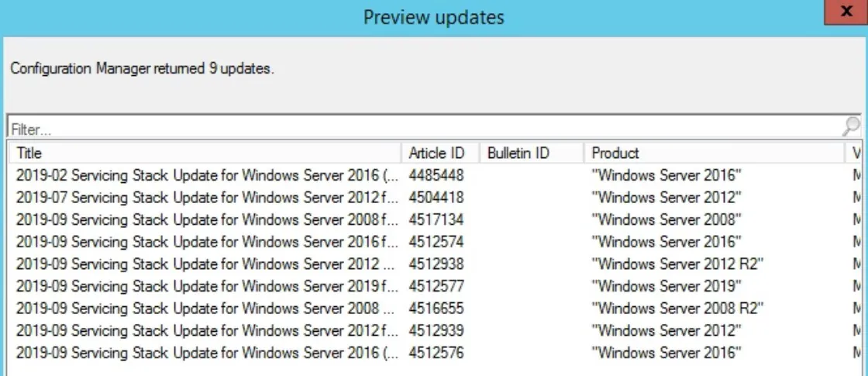Click the Preview updates title bar text
The height and width of the screenshot is (376, 868).
[x=433, y=17]
